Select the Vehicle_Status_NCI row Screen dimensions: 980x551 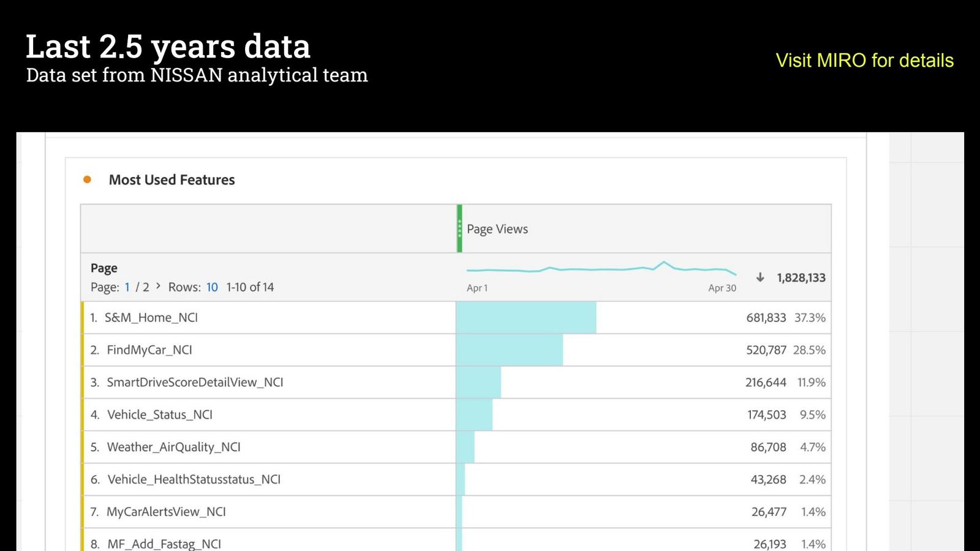pos(456,415)
